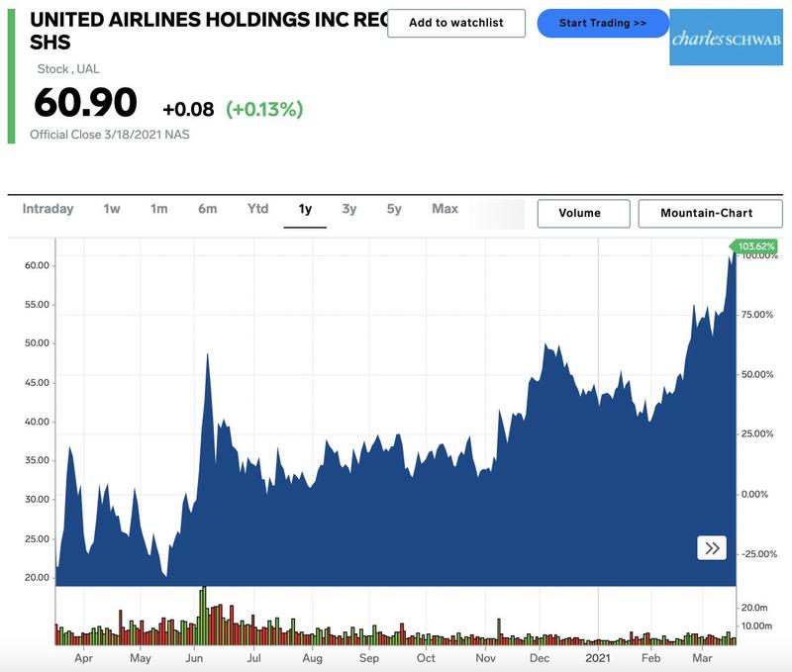Viewport: 792px width, 672px height.
Task: Click the 103.62% price change marker
Action: click(753, 246)
